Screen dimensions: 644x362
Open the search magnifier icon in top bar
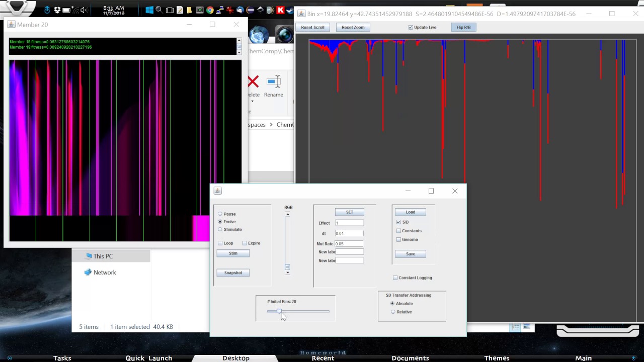[x=159, y=10]
